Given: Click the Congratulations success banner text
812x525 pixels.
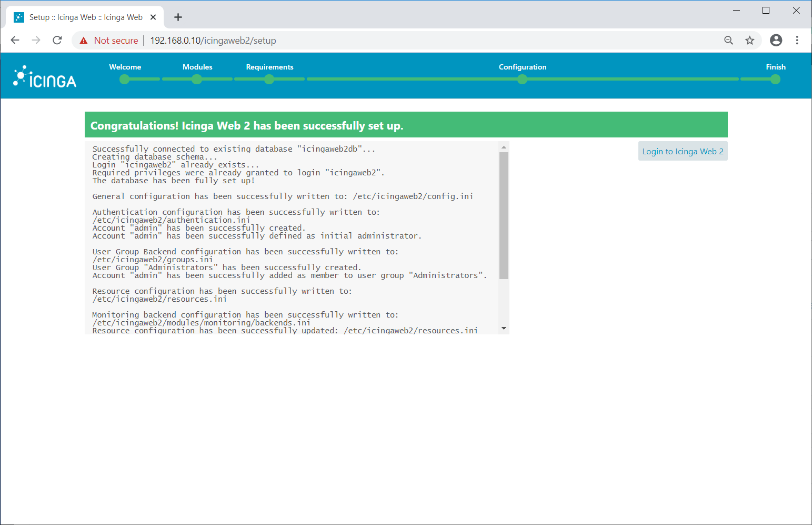Looking at the screenshot, I should pos(247,125).
